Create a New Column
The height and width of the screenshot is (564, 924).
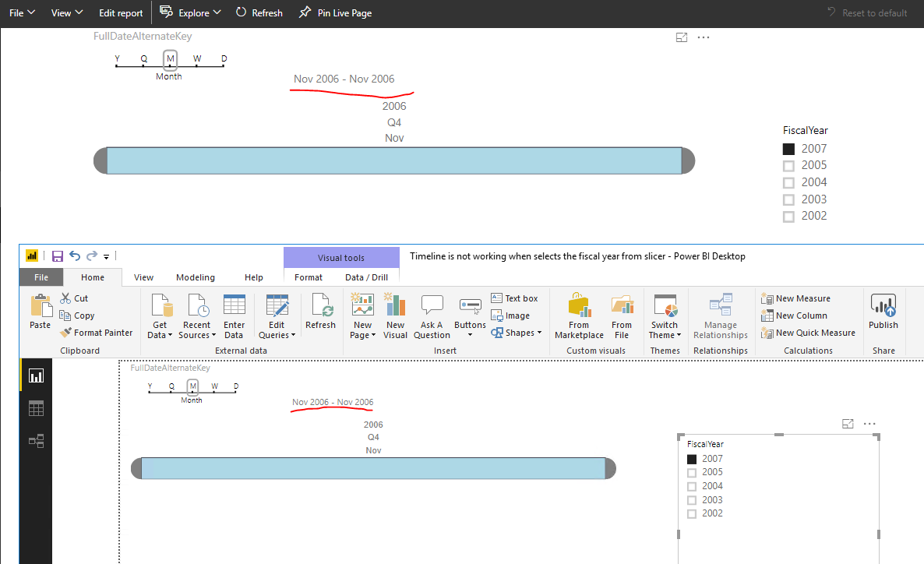click(795, 315)
